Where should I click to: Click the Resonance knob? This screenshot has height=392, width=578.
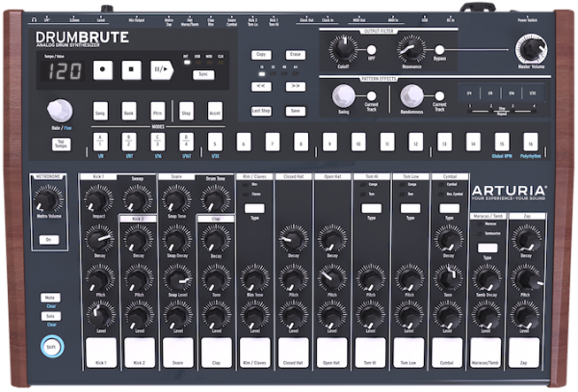(x=411, y=50)
